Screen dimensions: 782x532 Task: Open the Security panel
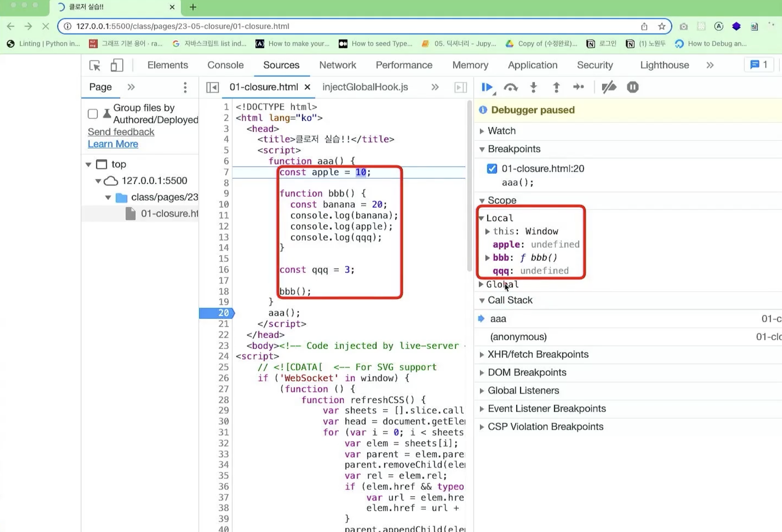pyautogui.click(x=595, y=65)
